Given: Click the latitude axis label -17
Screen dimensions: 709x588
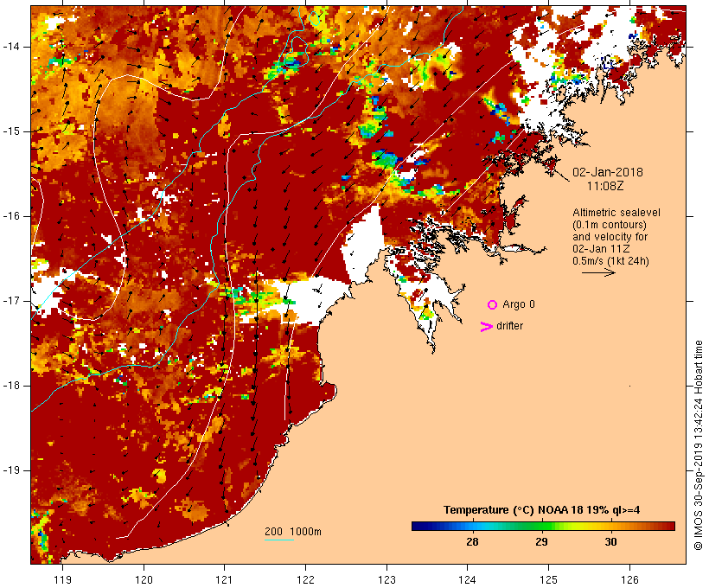Looking at the screenshot, I should (x=10, y=301).
